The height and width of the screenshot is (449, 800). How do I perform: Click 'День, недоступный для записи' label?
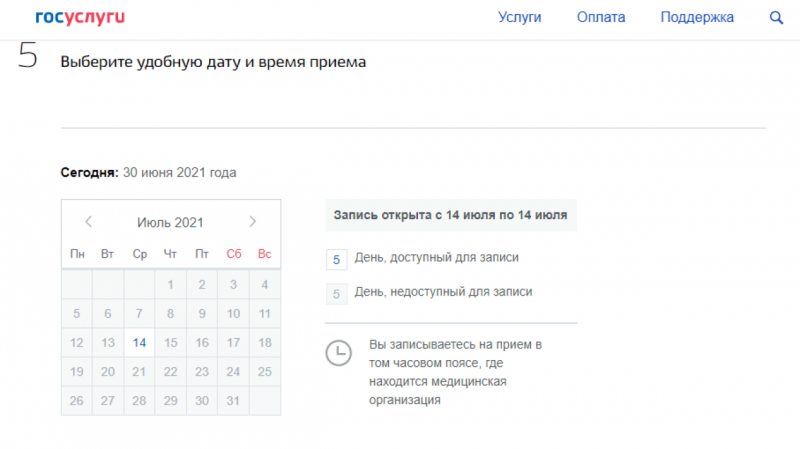443,292
